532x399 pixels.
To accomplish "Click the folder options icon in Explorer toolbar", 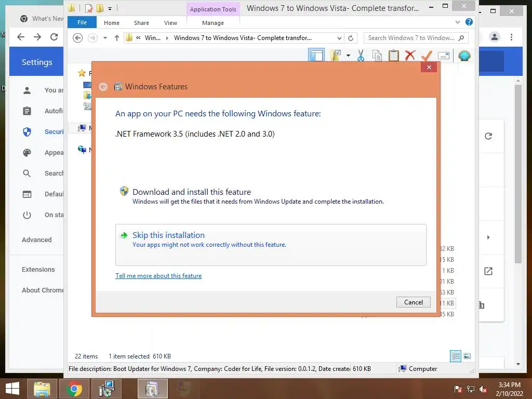I will point(336,56).
